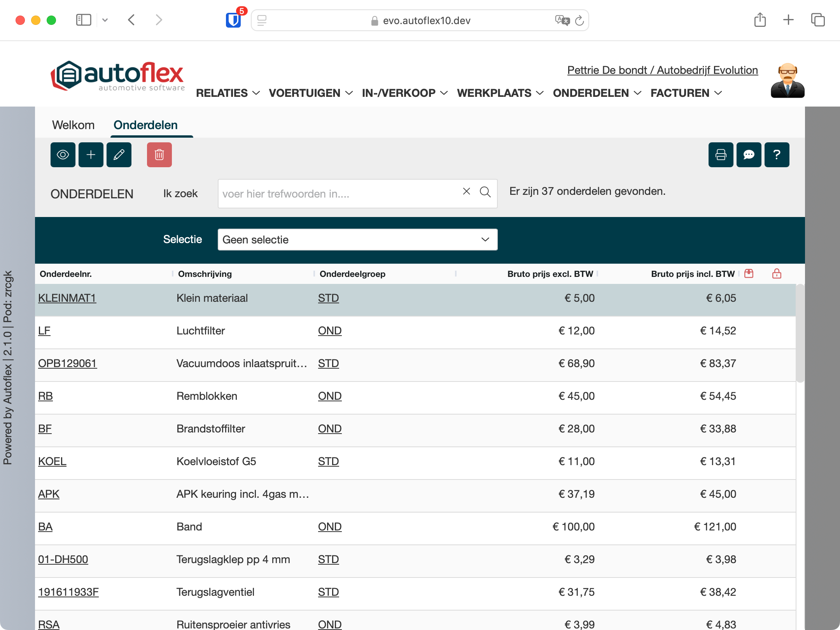Toggle the red package column icon

pos(749,274)
